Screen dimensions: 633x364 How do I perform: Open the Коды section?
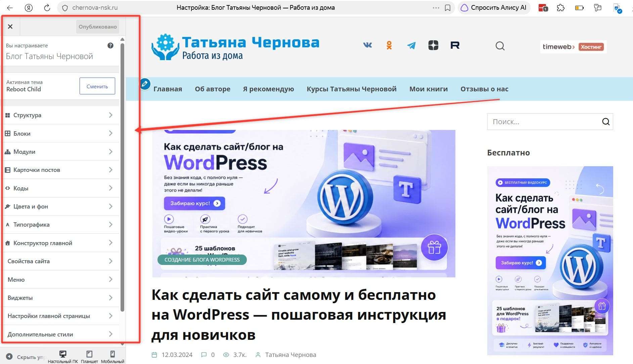pos(61,188)
